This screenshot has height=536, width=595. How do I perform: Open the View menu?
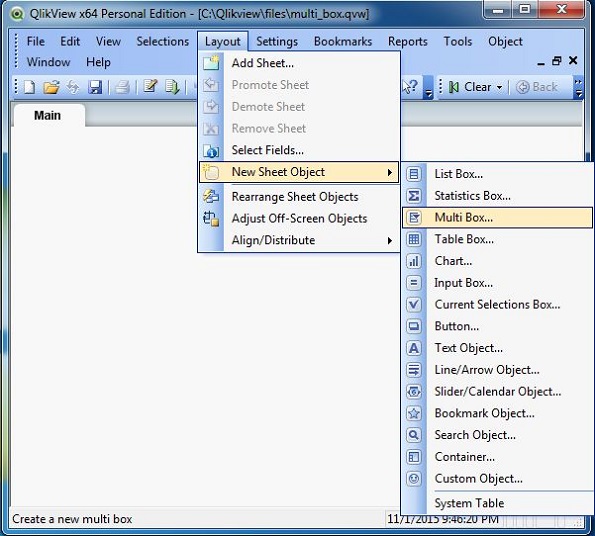point(108,41)
